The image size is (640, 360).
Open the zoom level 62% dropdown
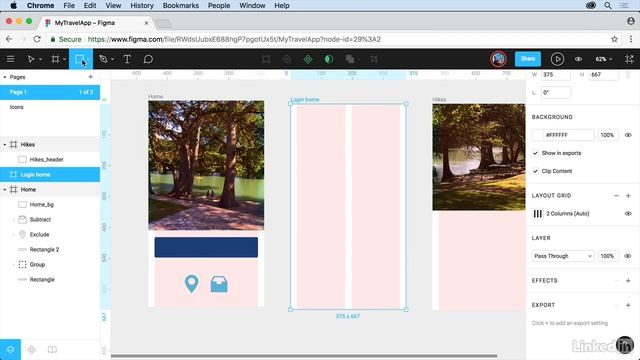pos(604,59)
